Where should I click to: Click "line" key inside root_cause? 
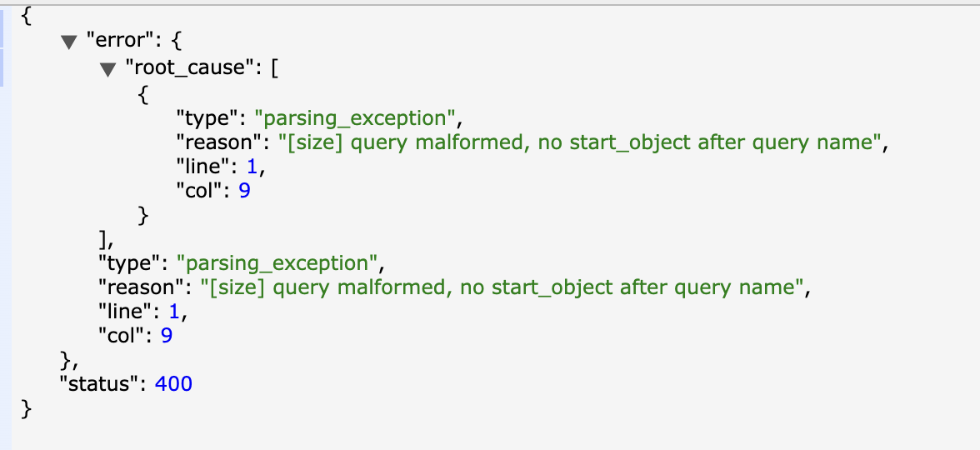205,167
